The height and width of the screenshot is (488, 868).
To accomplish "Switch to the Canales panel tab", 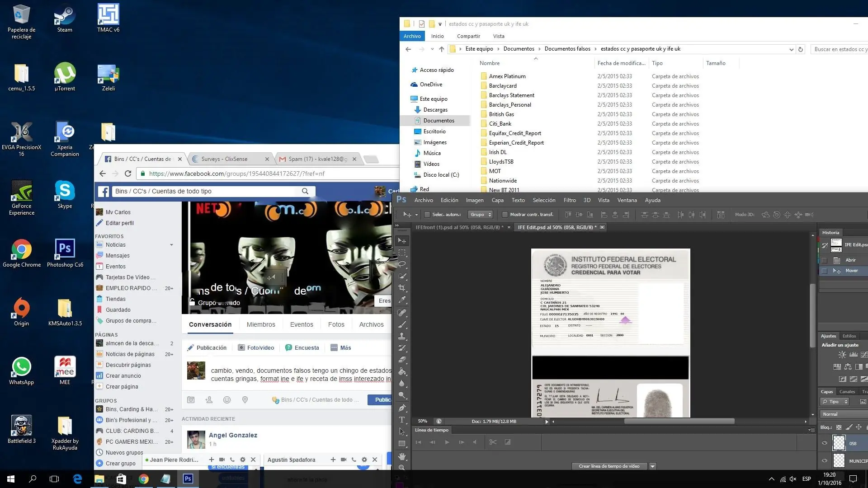I will 847,392.
